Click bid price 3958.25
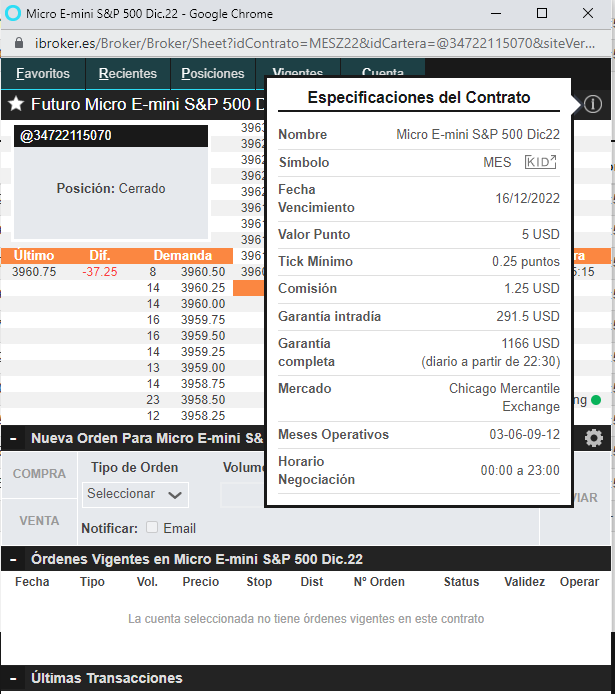615x694 pixels. 203,416
